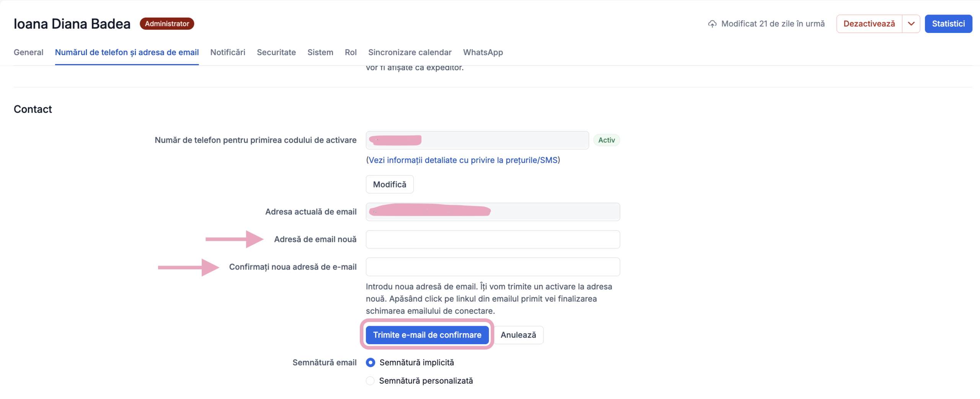Open the Rol tab
This screenshot has width=980, height=399.
[x=350, y=52]
